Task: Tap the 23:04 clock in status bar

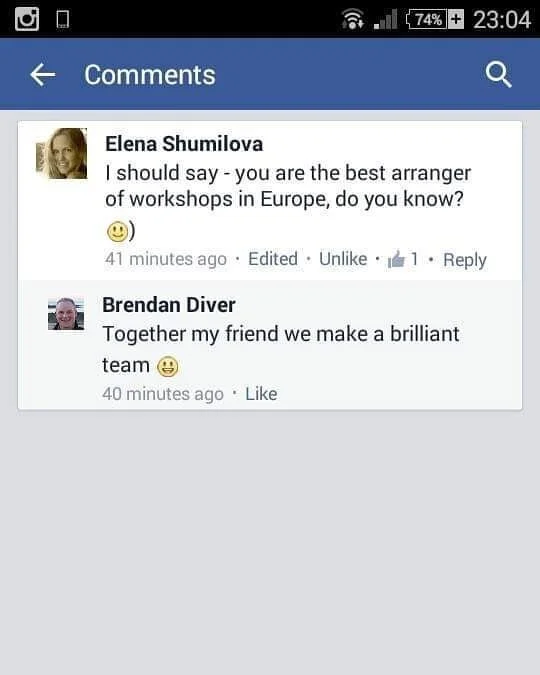Action: pos(502,20)
